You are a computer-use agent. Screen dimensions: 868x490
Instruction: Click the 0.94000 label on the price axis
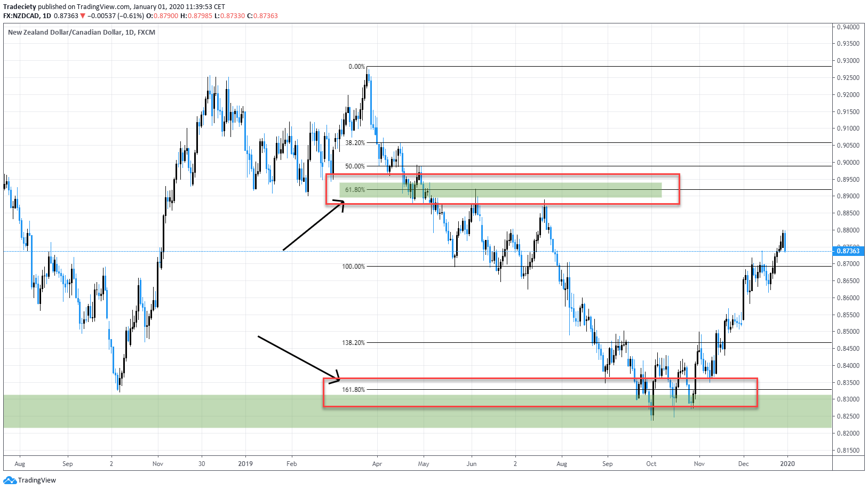click(848, 27)
